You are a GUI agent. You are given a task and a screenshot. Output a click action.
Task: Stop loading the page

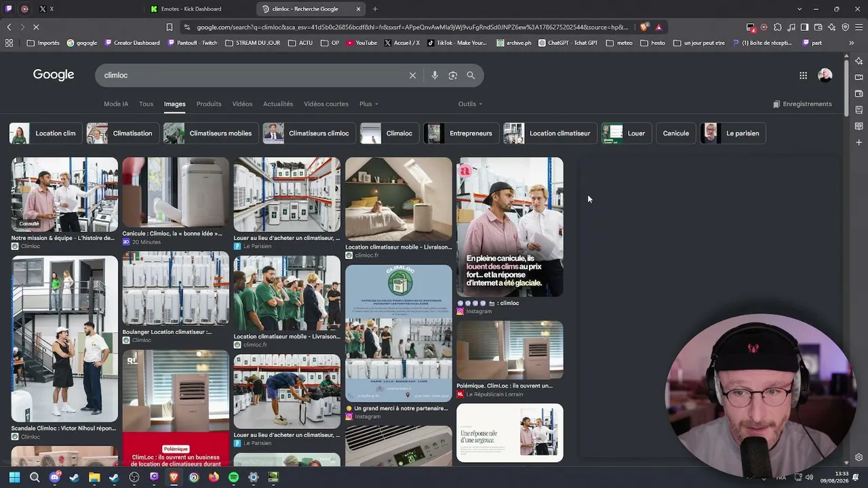36,27
